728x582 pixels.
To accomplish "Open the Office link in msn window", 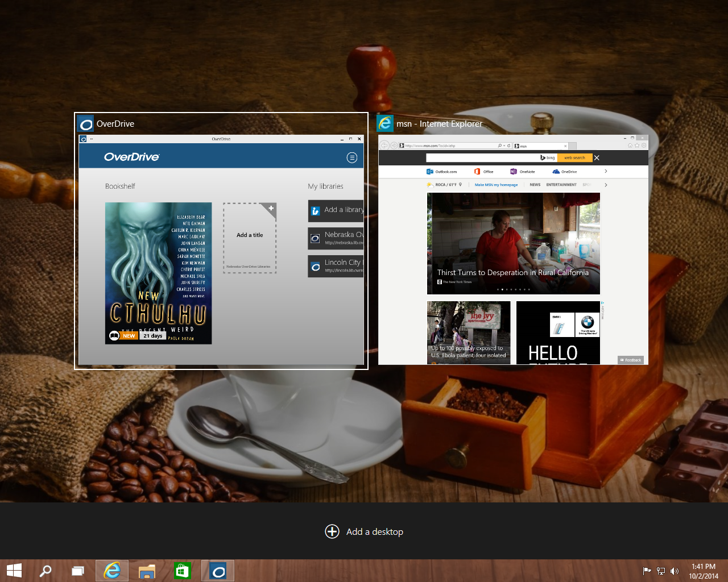I will point(484,171).
